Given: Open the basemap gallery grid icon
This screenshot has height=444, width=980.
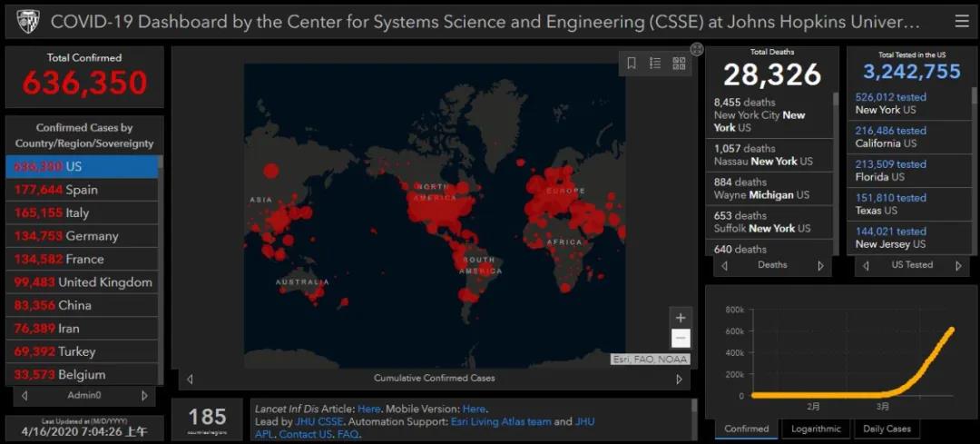Looking at the screenshot, I should coord(679,64).
